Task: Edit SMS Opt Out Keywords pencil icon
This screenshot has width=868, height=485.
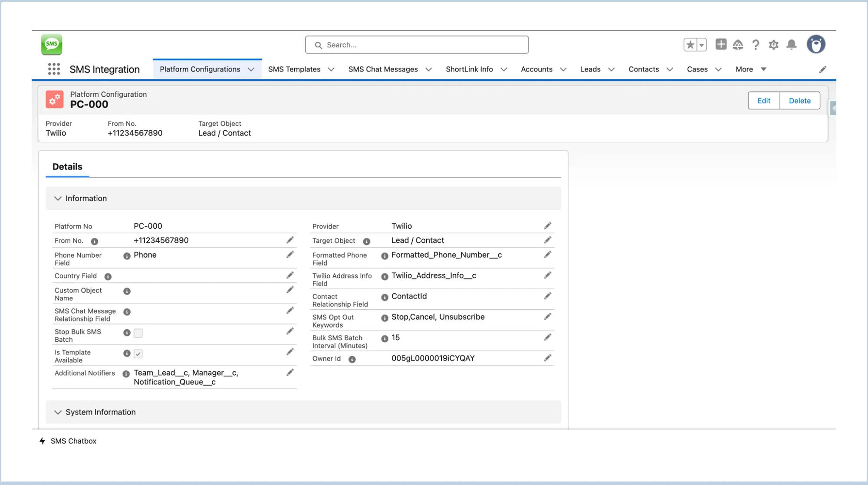Action: point(548,317)
